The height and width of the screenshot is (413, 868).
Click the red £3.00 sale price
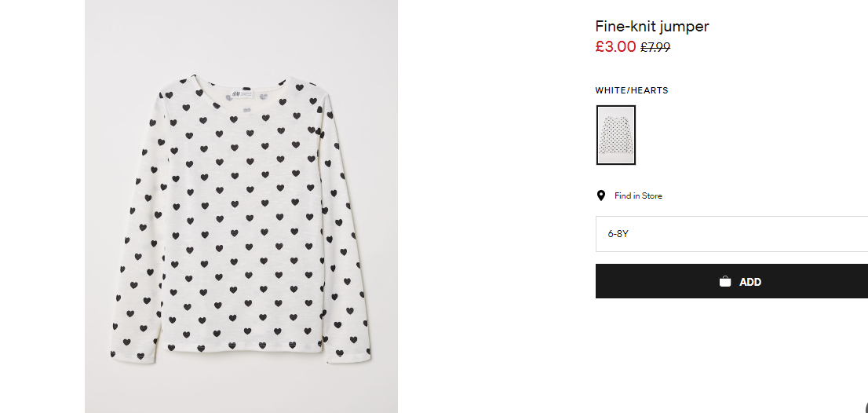(x=615, y=46)
